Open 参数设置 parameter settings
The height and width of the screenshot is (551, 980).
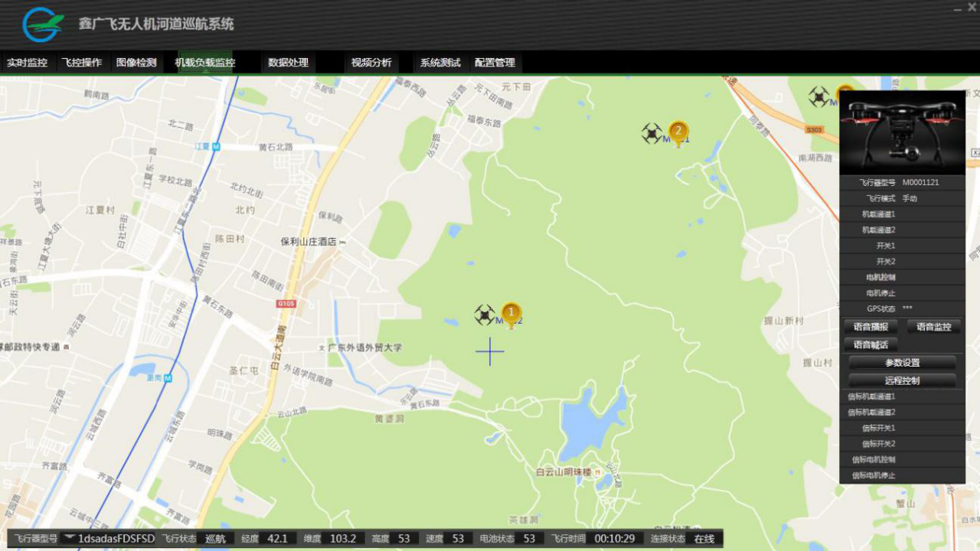pyautogui.click(x=902, y=363)
